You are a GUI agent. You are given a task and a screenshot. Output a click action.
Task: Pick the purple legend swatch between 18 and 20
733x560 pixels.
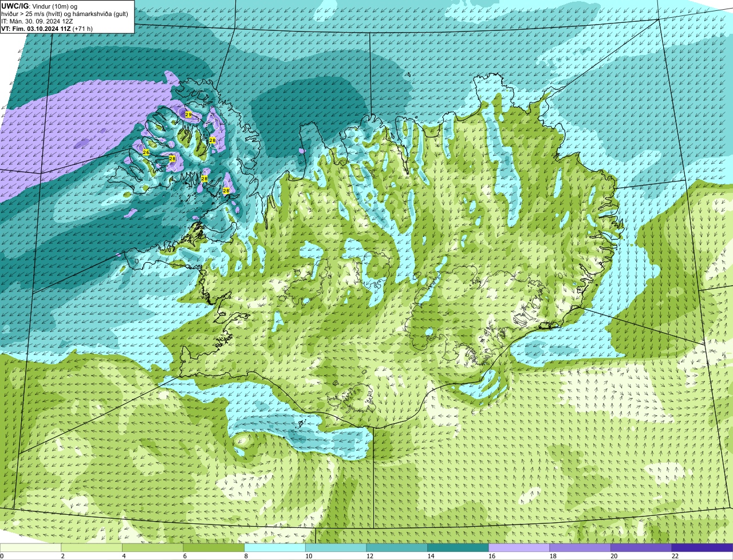580,547
